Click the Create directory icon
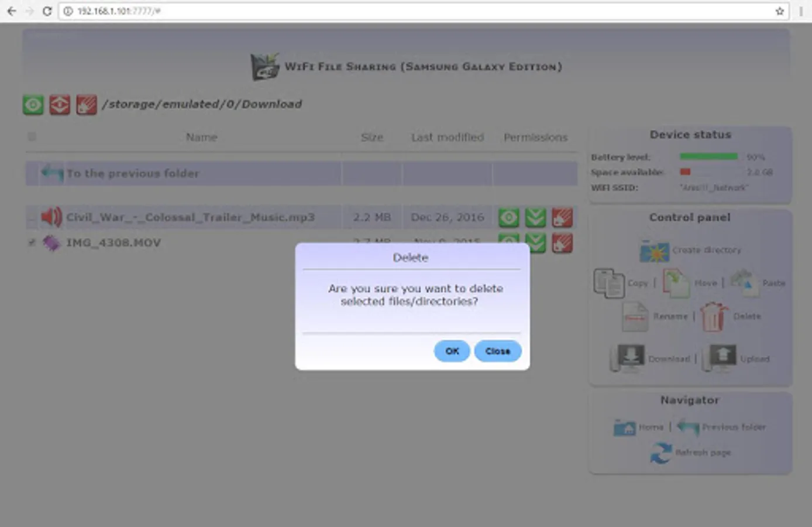The width and height of the screenshot is (812, 527). [x=654, y=251]
